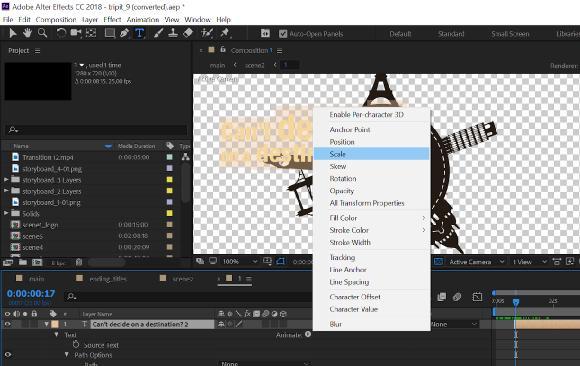Toggle the viewer's Toggle Mask and Shape Path button
The height and width of the screenshot is (366, 580).
280,261
